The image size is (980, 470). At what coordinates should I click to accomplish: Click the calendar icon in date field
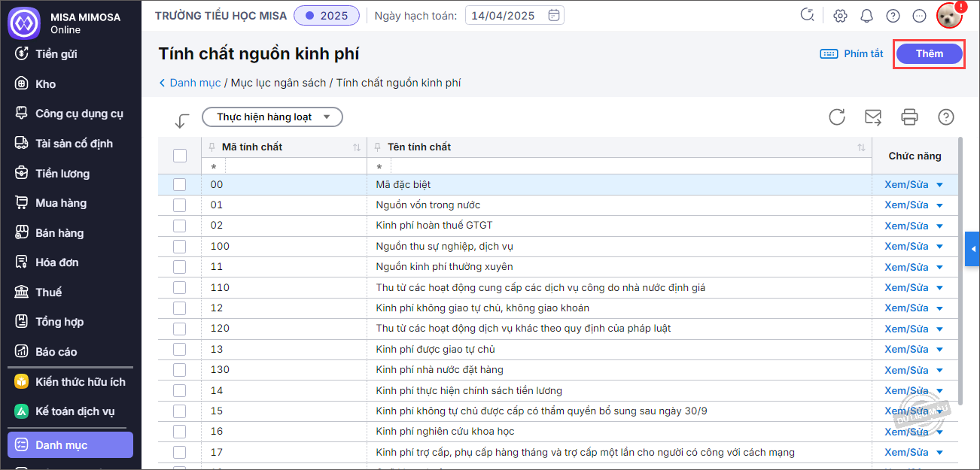click(x=554, y=15)
